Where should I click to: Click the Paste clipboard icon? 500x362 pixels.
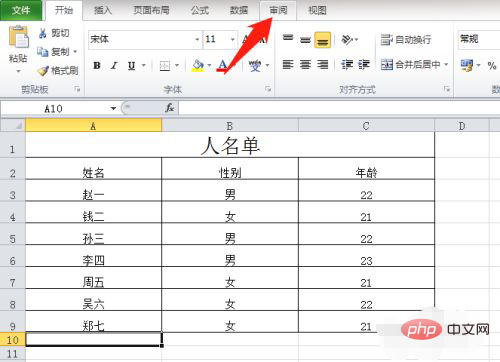coord(19,37)
